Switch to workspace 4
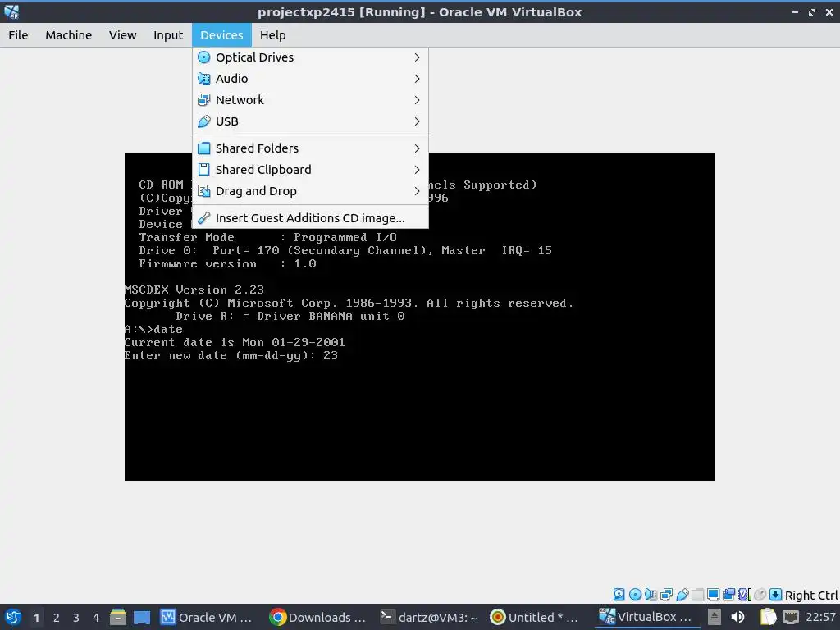Viewport: 840px width, 630px height. [96, 618]
